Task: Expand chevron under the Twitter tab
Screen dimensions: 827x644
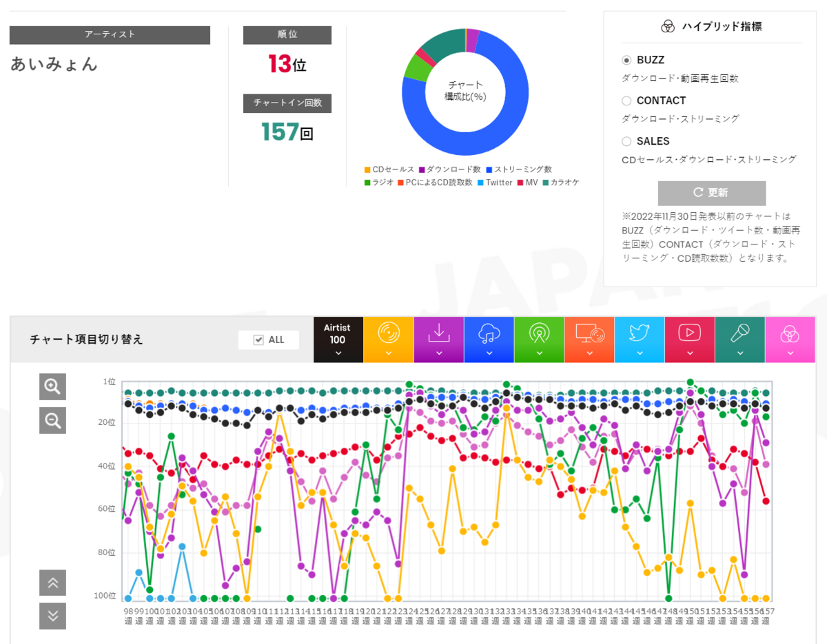Action: [640, 353]
